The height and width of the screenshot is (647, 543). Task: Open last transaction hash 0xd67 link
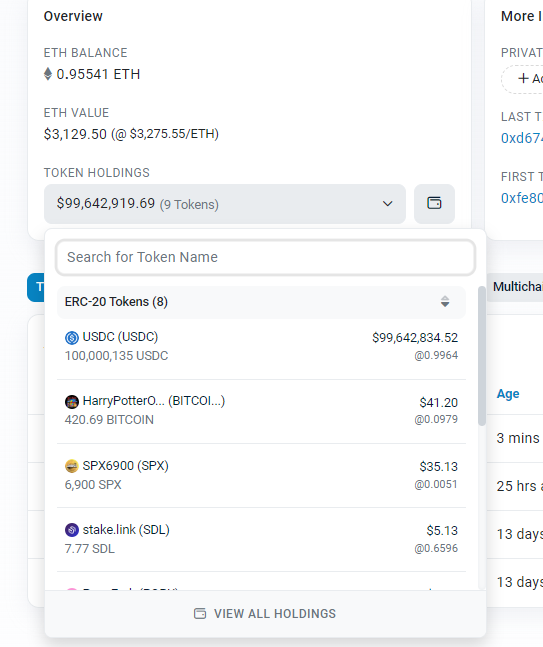(x=522, y=138)
